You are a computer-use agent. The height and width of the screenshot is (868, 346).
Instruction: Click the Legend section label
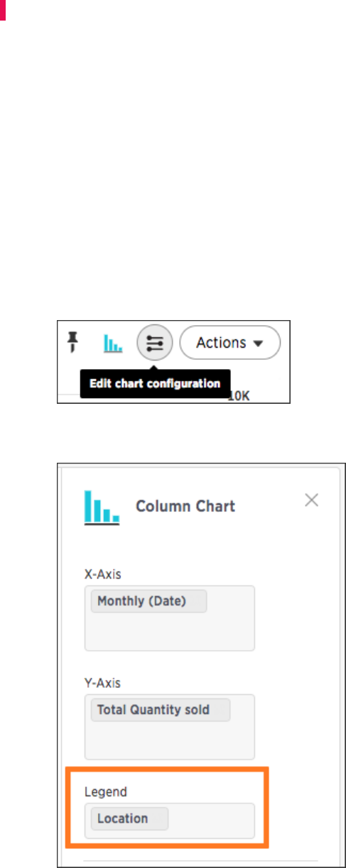click(x=102, y=791)
